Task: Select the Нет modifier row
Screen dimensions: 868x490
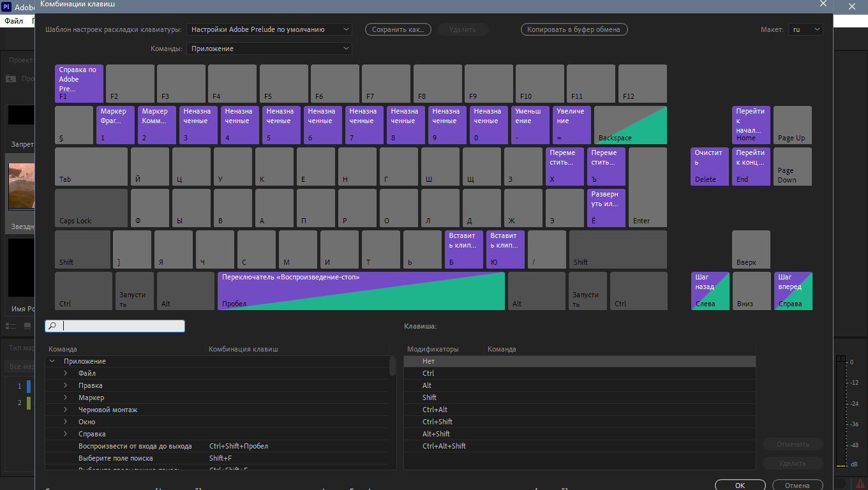Action: [580, 361]
